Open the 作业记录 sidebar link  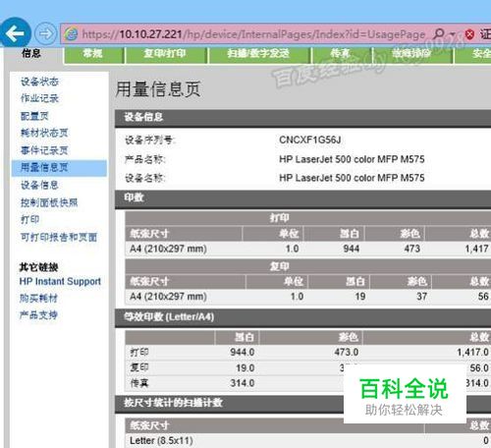point(39,98)
